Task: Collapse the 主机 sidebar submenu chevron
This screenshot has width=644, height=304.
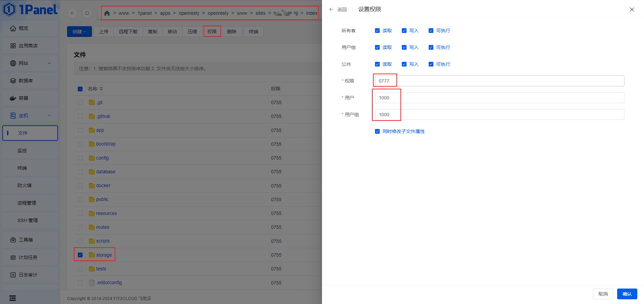Action: tap(49, 116)
